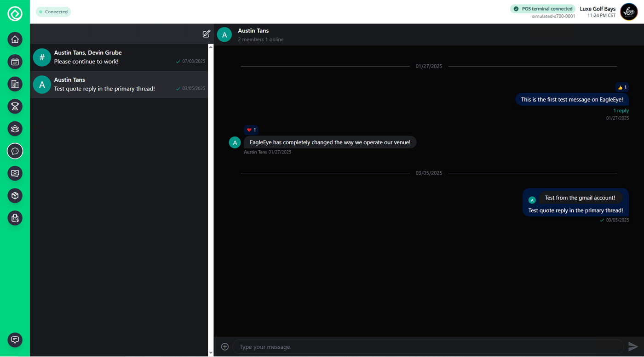Click the trophy leagues icon

15,106
